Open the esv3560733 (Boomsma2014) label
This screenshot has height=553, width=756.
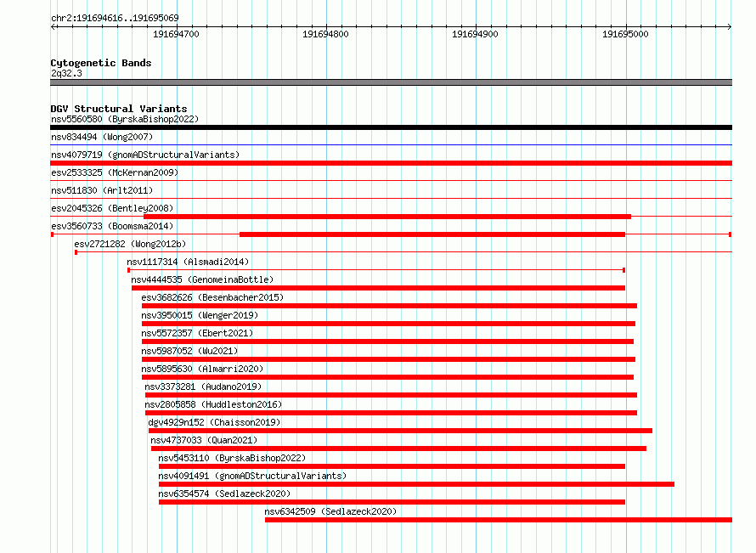(x=112, y=226)
